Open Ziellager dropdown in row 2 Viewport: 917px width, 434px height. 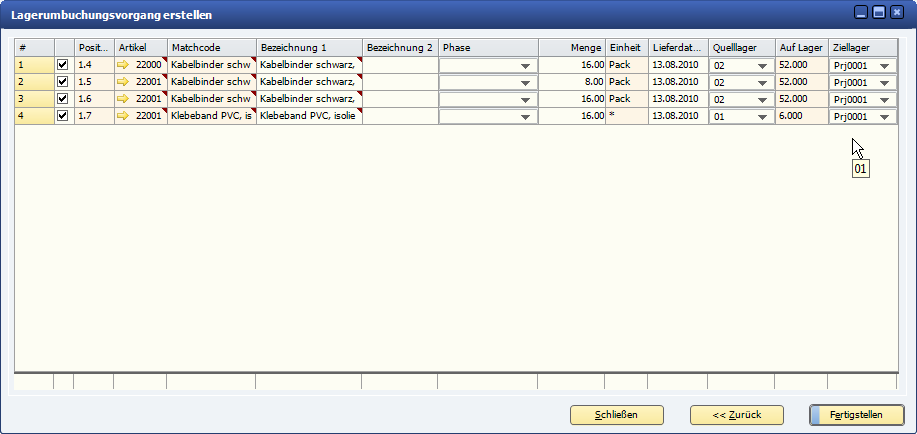point(884,83)
